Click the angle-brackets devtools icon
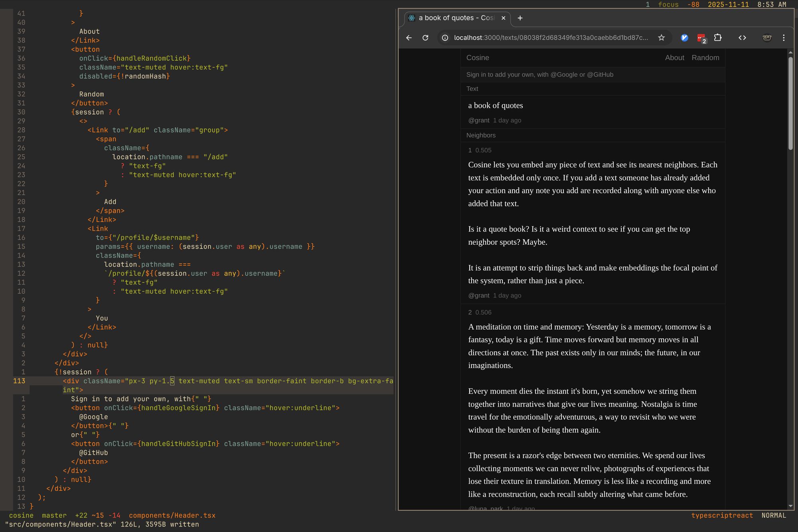Screen dimensions: 798x532 (x=742, y=38)
